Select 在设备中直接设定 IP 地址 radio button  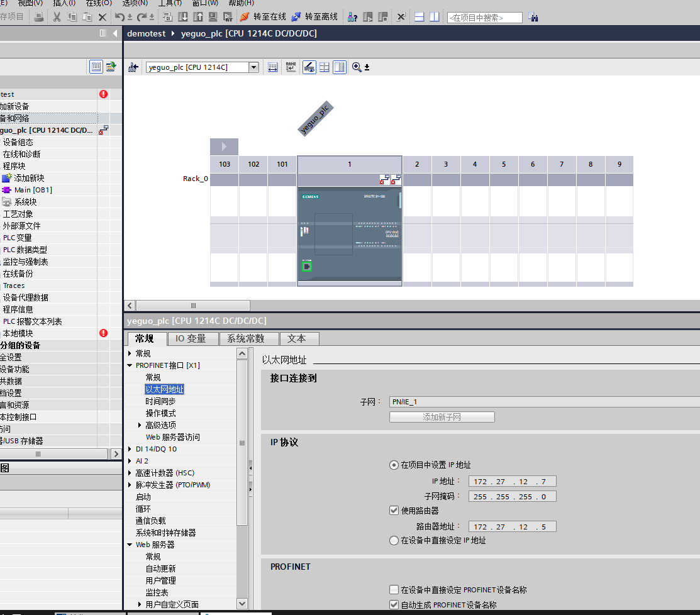[x=394, y=540]
